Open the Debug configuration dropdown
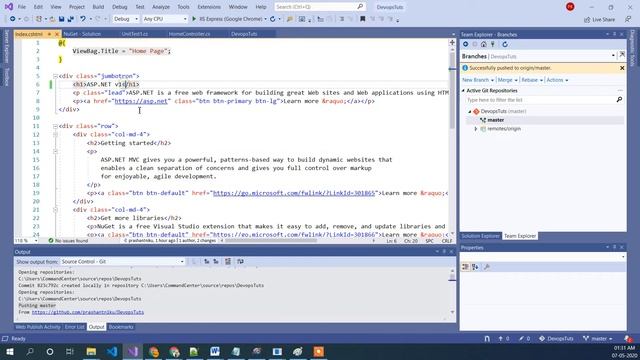The width and height of the screenshot is (640, 360). (126, 19)
